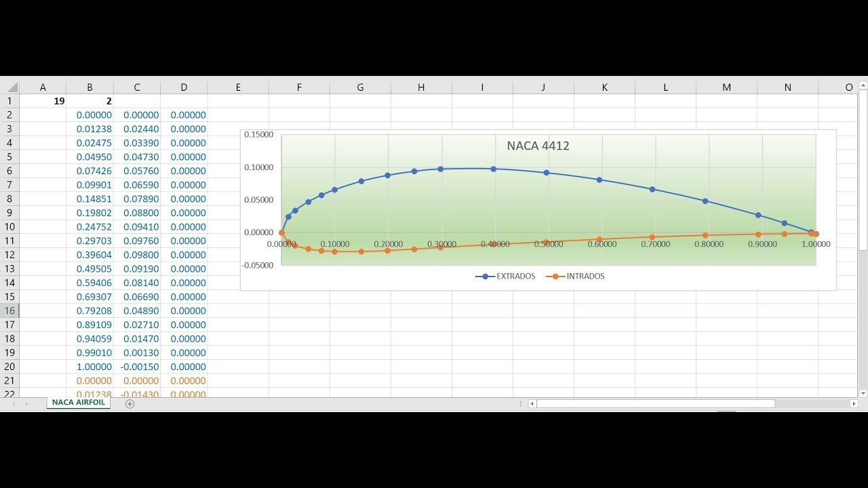868x488 pixels.
Task: Select row 1 header
Action: click(9, 101)
